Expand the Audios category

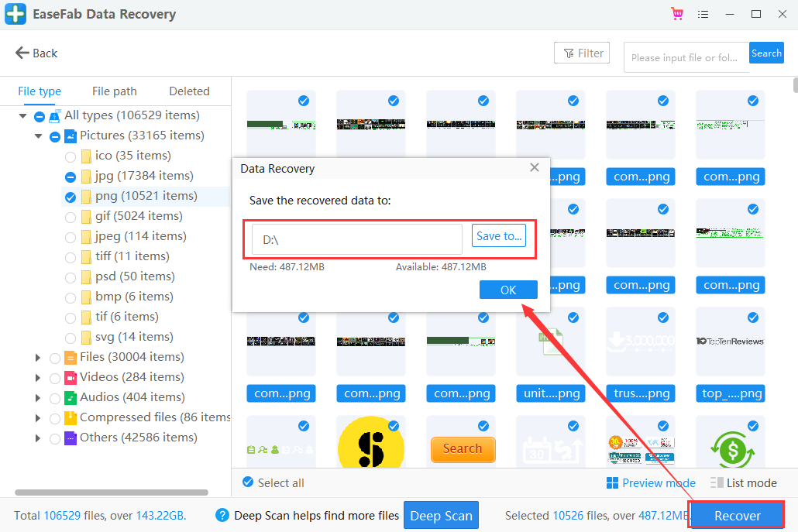38,398
